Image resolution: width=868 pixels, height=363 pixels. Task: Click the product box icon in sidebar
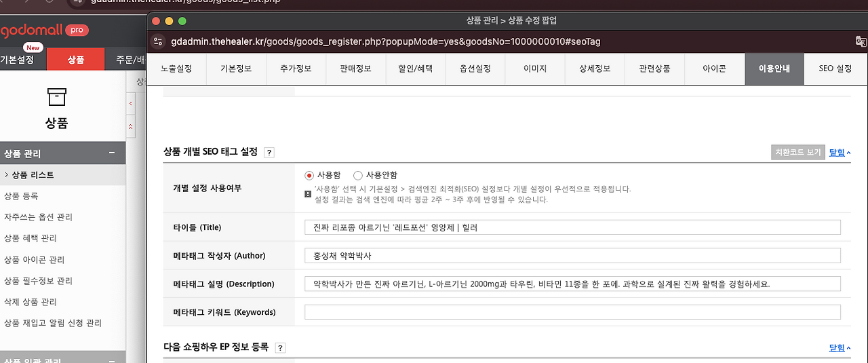point(57,97)
